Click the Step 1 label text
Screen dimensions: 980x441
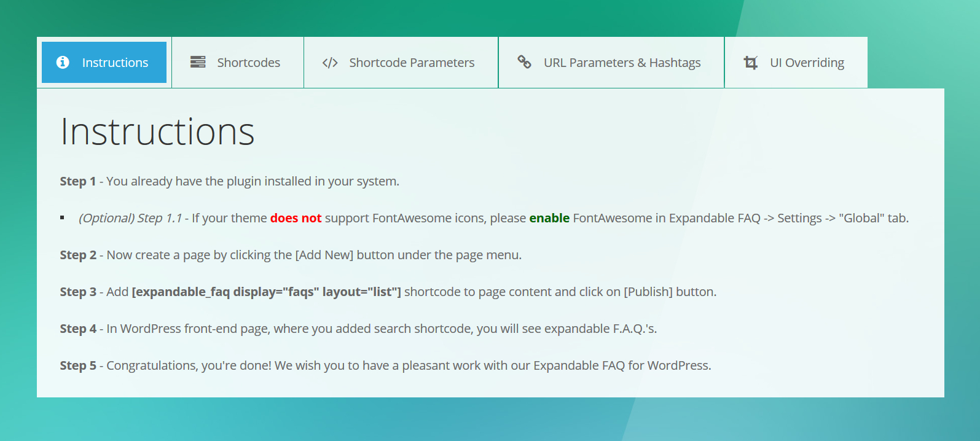(77, 181)
